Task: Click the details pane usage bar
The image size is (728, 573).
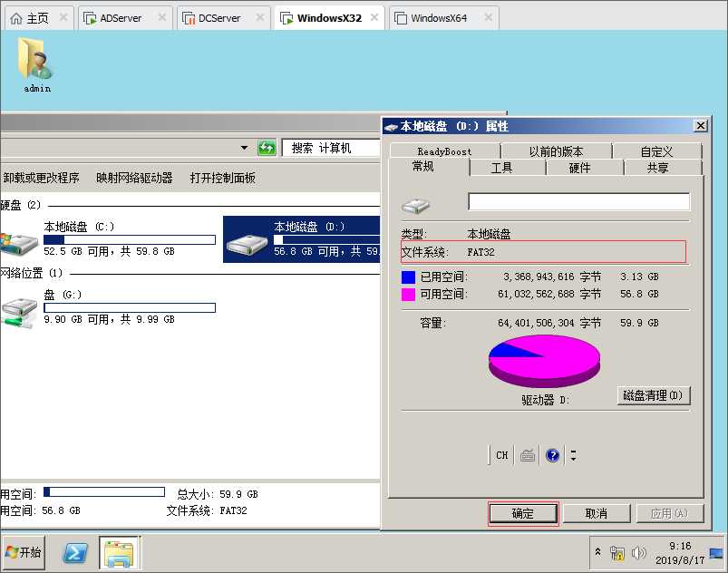Action: (104, 491)
